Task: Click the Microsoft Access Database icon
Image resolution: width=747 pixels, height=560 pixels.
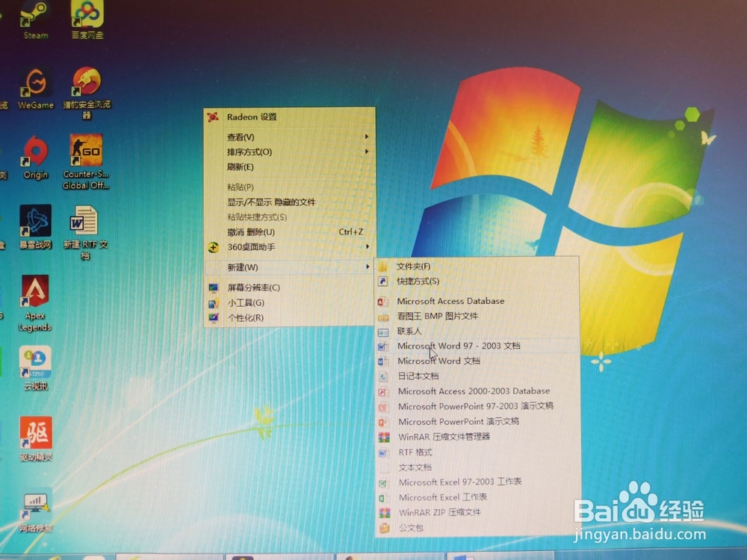Action: click(x=383, y=302)
